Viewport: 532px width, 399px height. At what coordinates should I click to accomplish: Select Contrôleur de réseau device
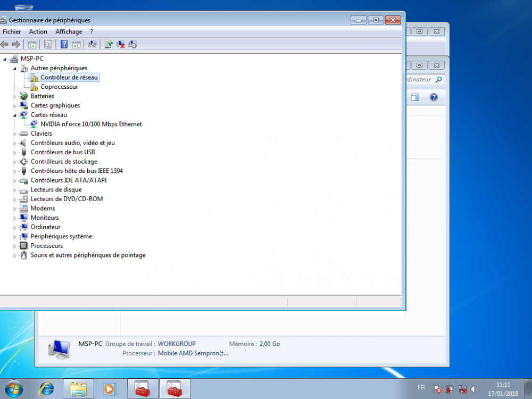coord(69,77)
